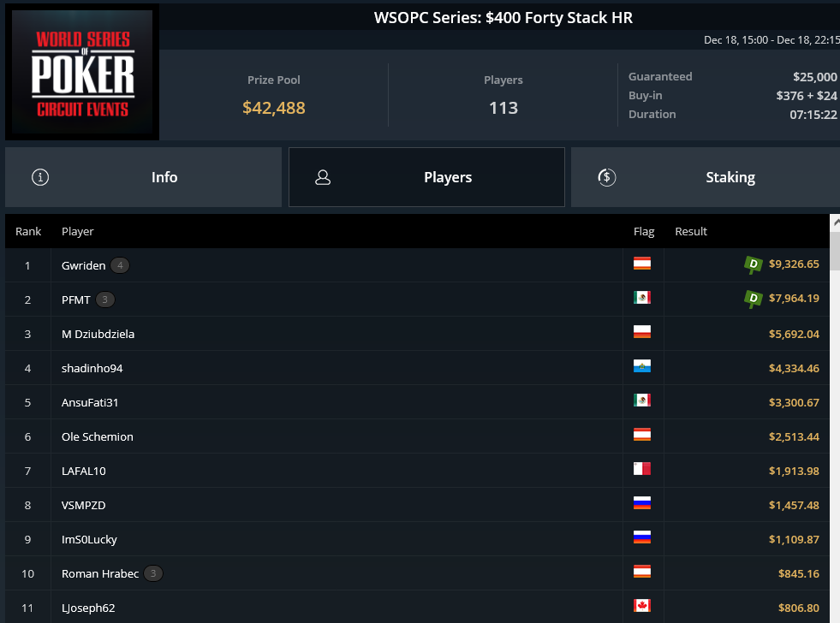The width and height of the screenshot is (840, 623).
Task: Switch to the Players tab
Action: [426, 177]
